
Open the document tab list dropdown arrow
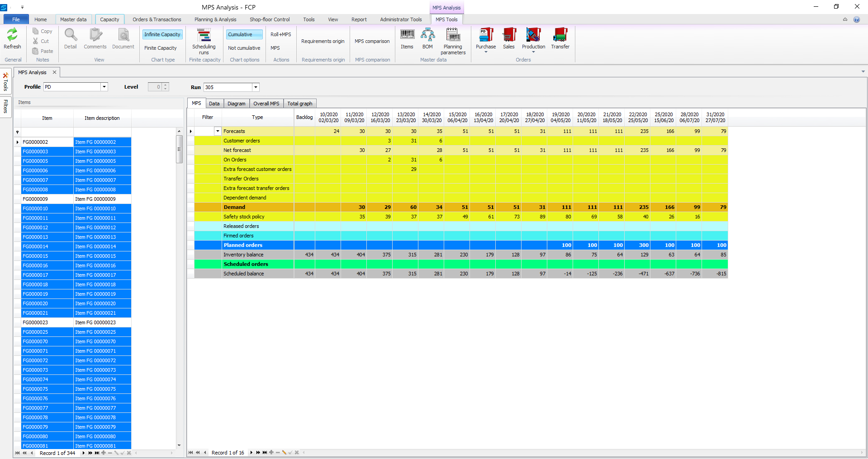[x=863, y=71]
